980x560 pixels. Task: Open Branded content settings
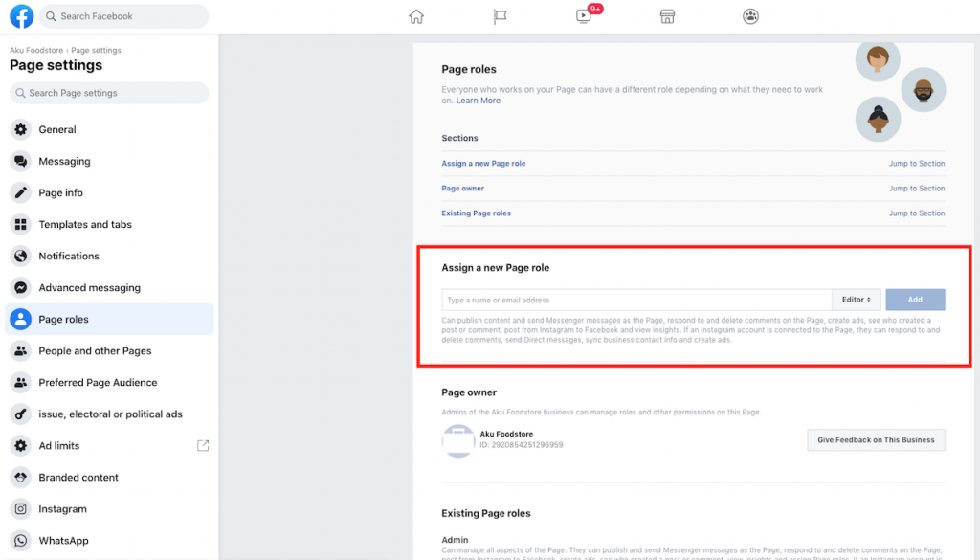point(109,478)
